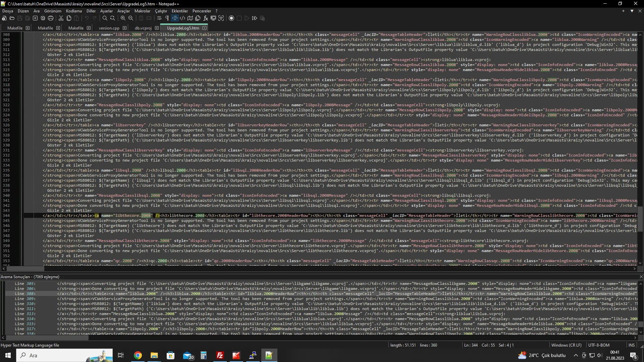
Task: Click Hyper Text Markup Language file type in status bar
Action: click(x=30, y=345)
